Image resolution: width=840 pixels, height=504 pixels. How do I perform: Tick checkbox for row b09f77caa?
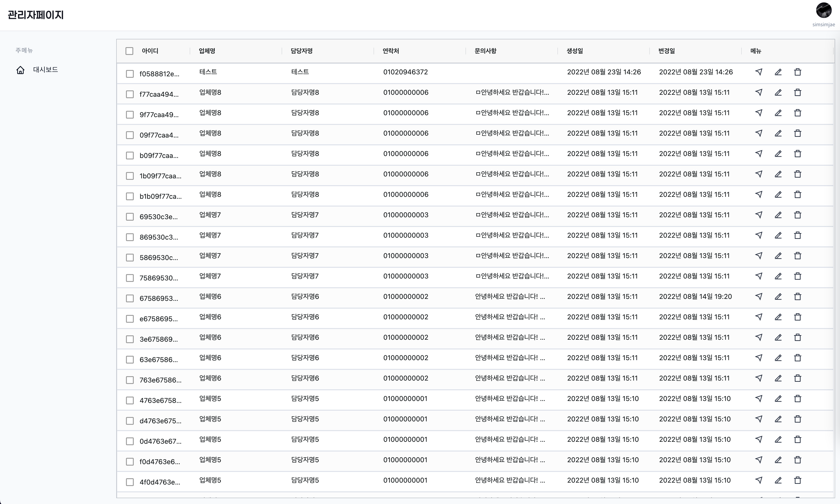coord(130,155)
